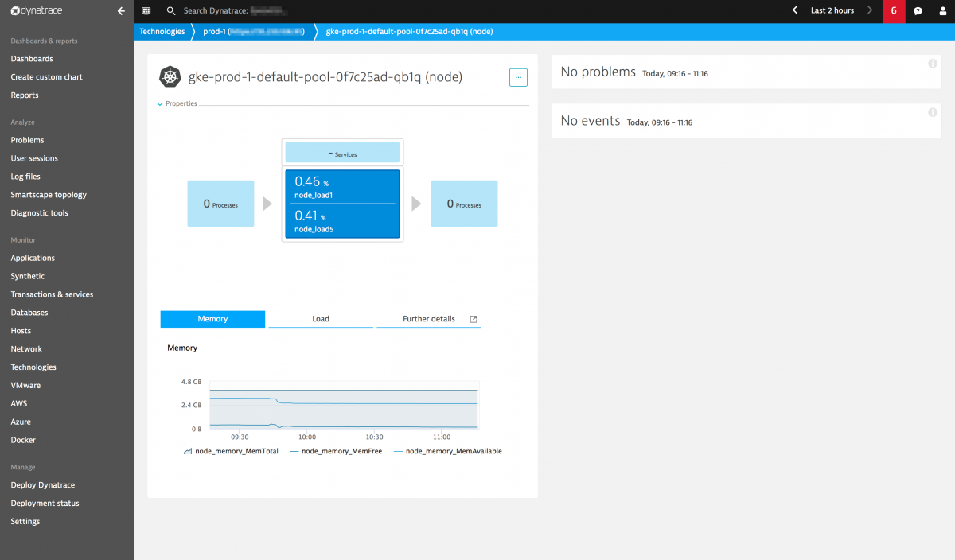Click the search magnifier icon
This screenshot has height=560, width=955.
coord(170,11)
